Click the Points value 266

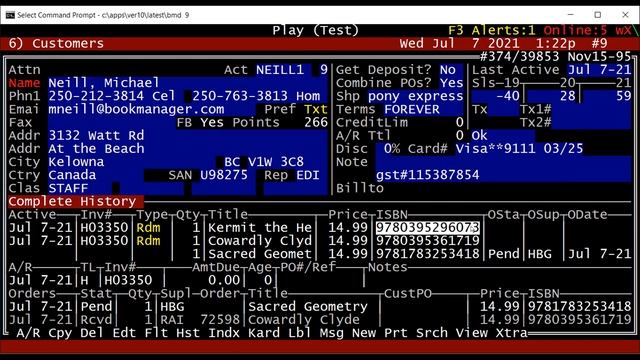(316, 122)
